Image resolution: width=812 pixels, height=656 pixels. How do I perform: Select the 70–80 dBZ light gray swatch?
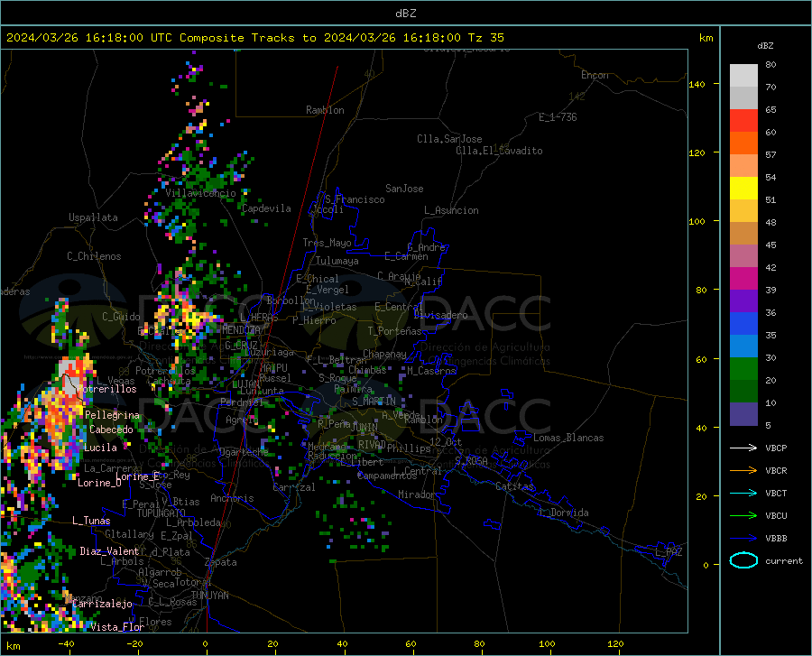[x=743, y=76]
